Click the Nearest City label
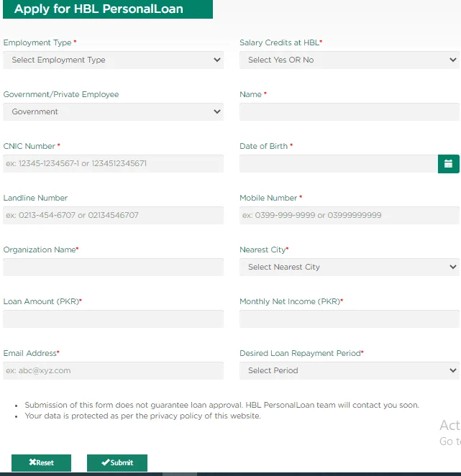The height and width of the screenshot is (476, 461). (263, 250)
